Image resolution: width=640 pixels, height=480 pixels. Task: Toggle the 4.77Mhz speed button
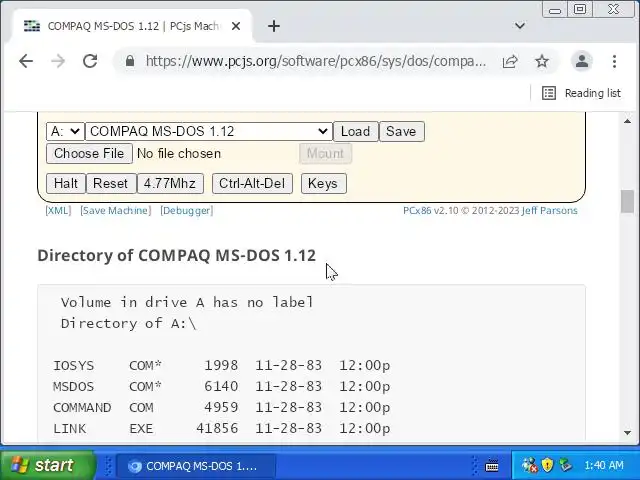[x=170, y=183]
